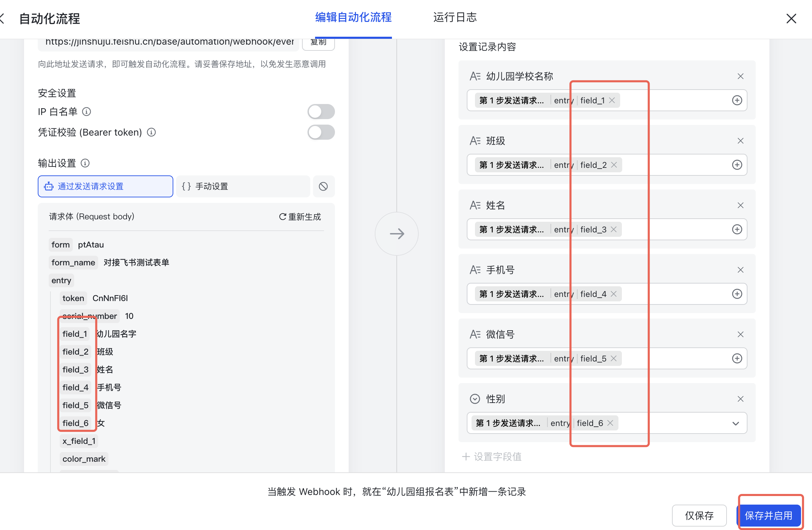Image resolution: width=812 pixels, height=530 pixels.
Task: Click the arrow circle between the steps
Action: coord(397,234)
